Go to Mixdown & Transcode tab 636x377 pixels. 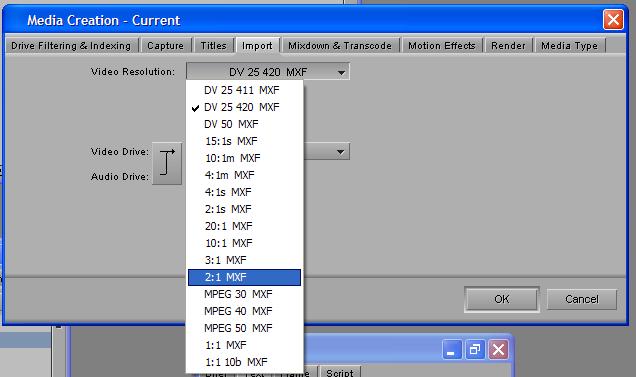(x=340, y=45)
